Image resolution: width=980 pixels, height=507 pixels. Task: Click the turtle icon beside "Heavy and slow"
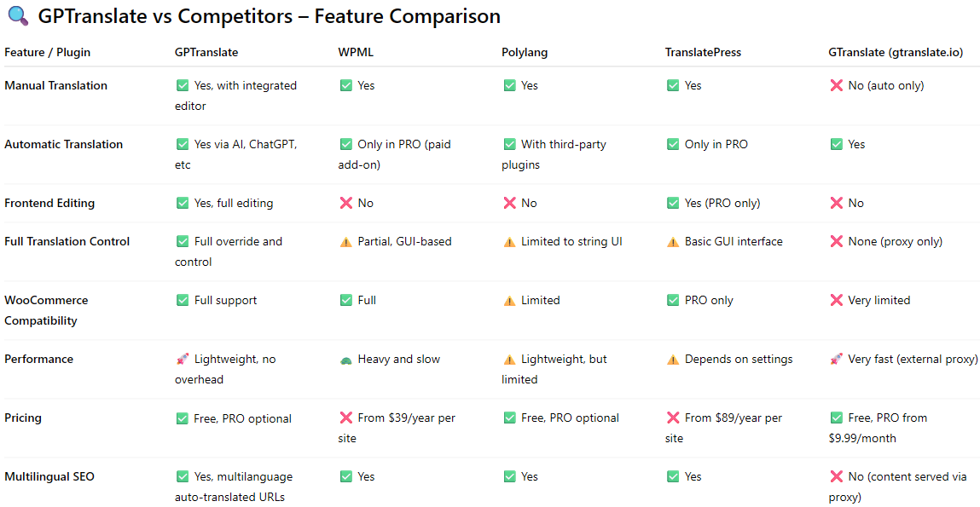click(x=345, y=360)
